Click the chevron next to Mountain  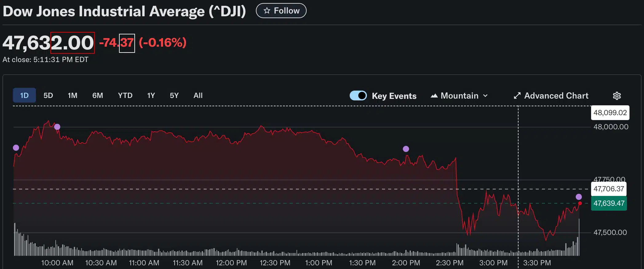point(485,96)
